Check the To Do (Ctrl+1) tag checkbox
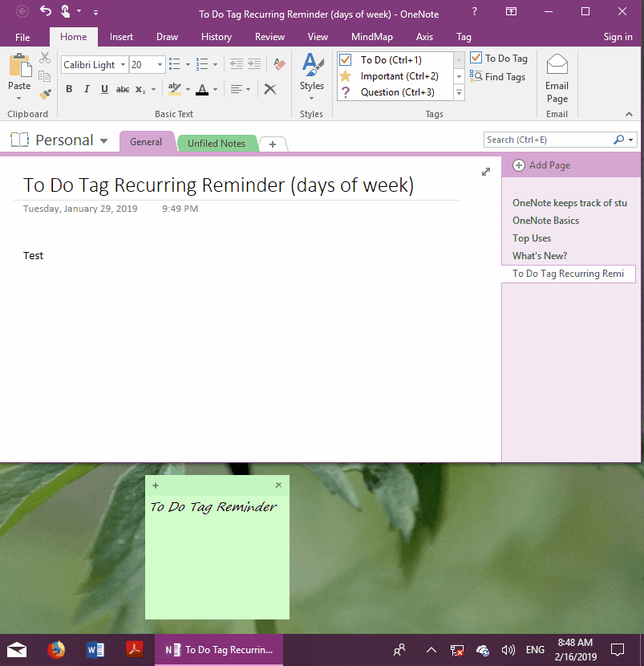The image size is (644, 666). pyautogui.click(x=345, y=59)
